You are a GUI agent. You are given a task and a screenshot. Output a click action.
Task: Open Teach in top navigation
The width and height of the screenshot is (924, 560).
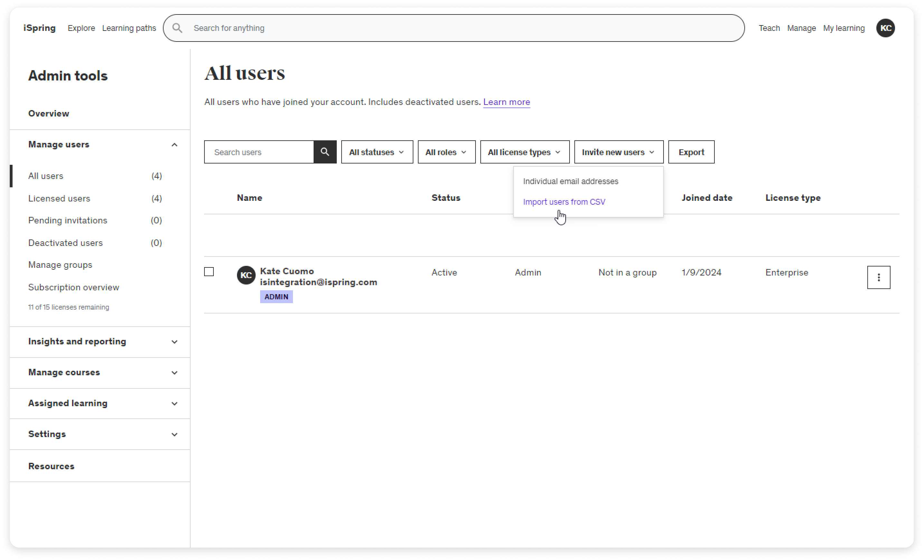[769, 28]
